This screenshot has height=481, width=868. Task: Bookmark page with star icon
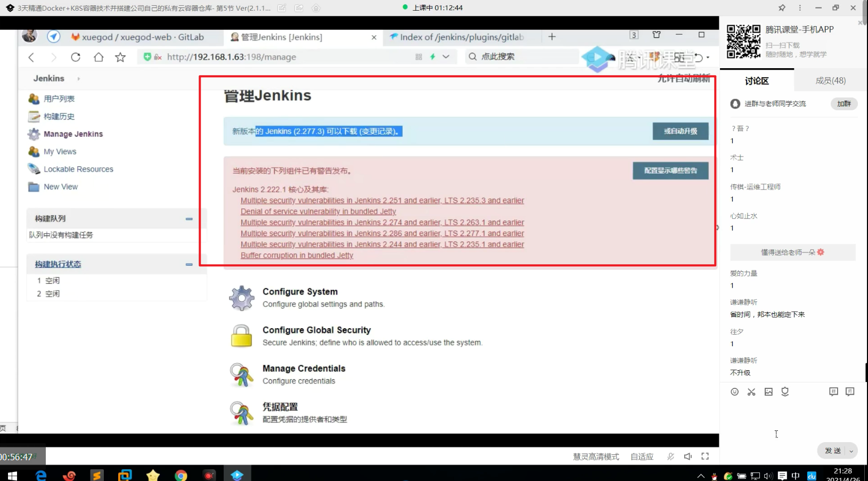[120, 57]
